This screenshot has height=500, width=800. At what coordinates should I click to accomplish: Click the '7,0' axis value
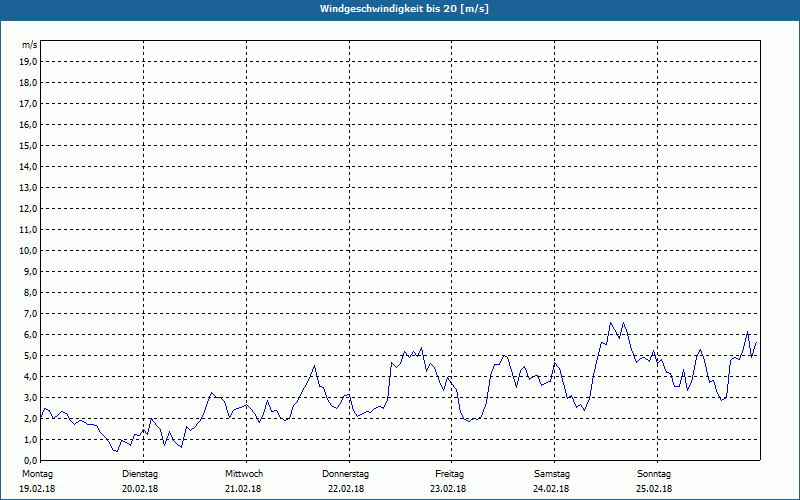(30, 314)
